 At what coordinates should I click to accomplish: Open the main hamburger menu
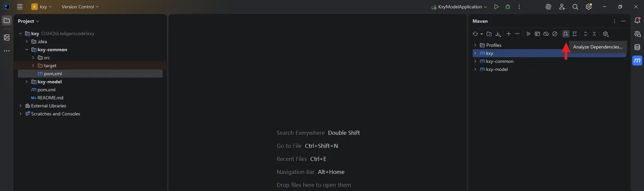pos(19,7)
